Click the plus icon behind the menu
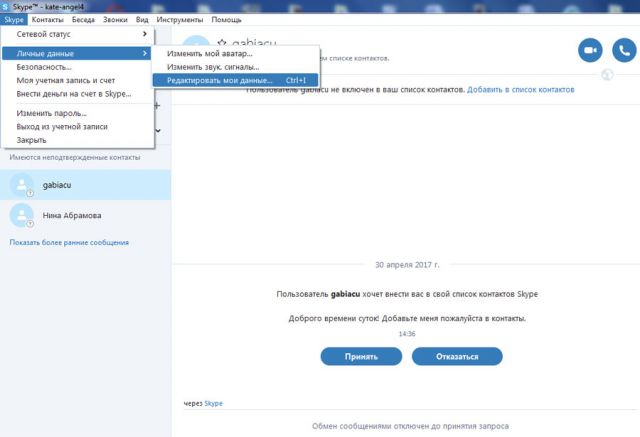640x437 pixels. (157, 106)
